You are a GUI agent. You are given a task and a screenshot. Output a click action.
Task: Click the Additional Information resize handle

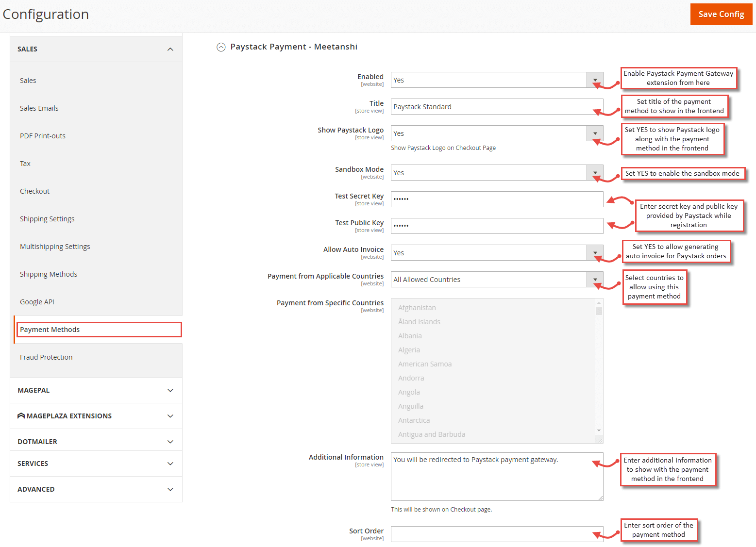pyautogui.click(x=600, y=497)
